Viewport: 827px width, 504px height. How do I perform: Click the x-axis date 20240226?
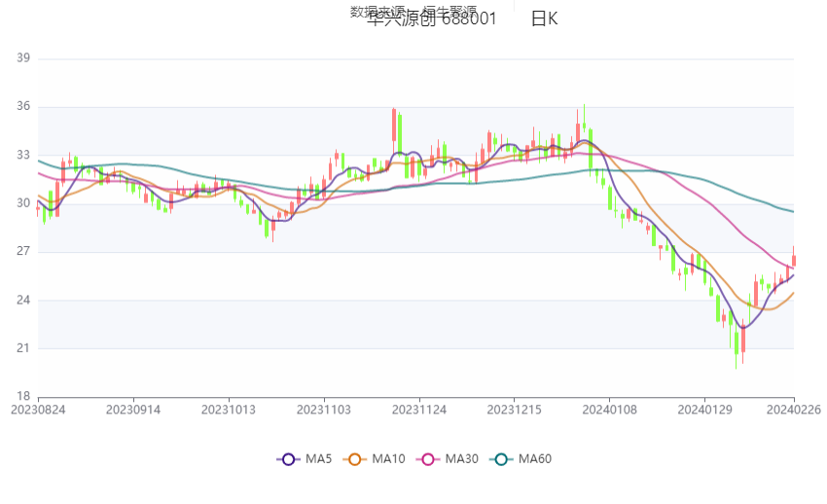click(x=794, y=410)
